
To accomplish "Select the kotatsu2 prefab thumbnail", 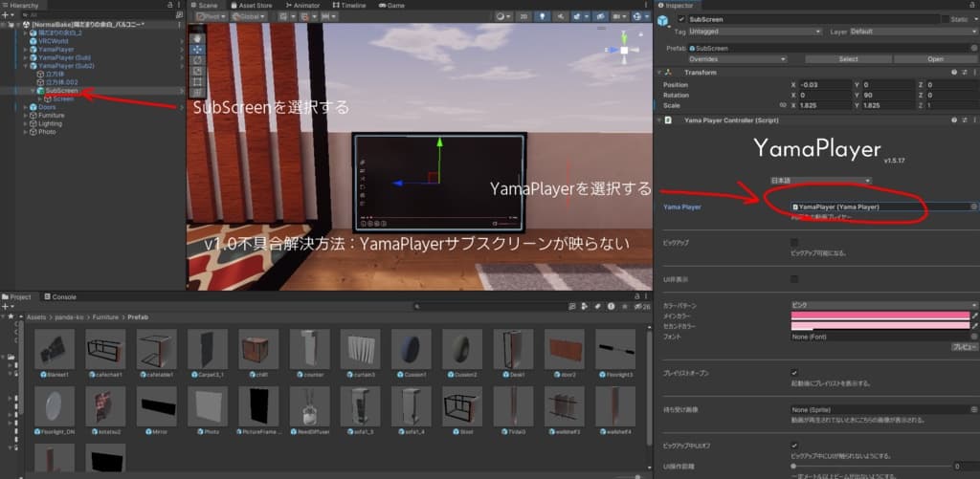I will tap(105, 406).
